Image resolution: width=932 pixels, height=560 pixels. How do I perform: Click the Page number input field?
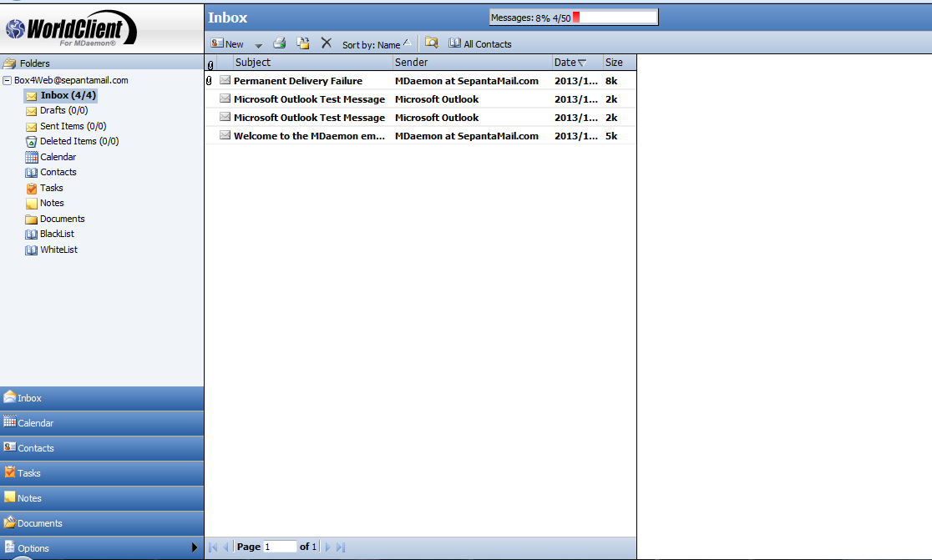click(280, 547)
